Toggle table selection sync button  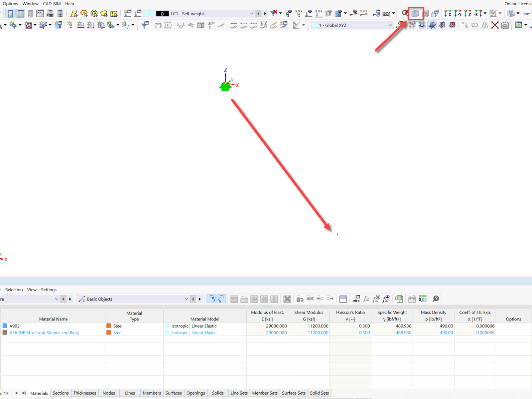coord(211,299)
